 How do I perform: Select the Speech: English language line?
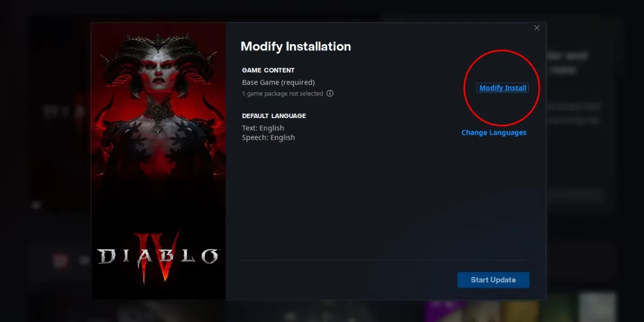[x=268, y=138]
